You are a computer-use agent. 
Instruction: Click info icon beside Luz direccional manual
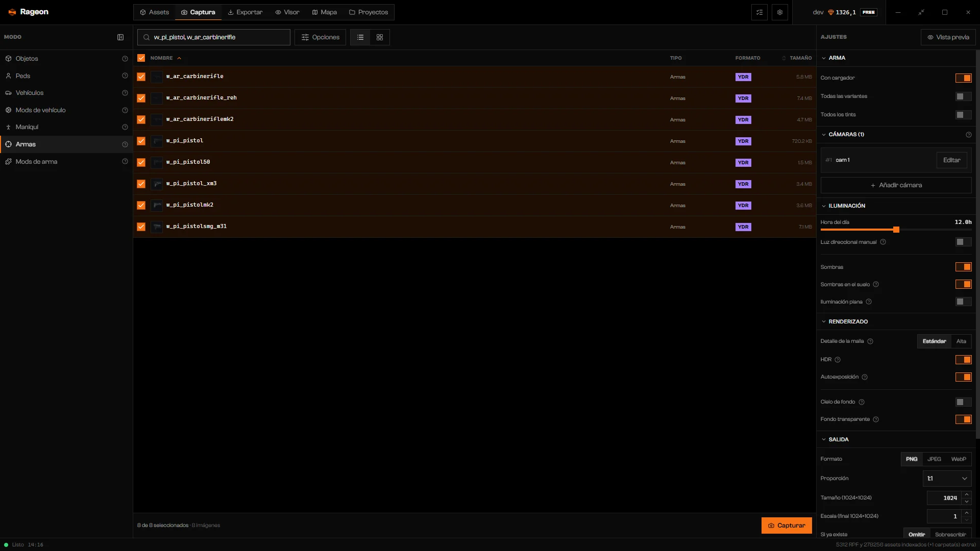click(883, 242)
